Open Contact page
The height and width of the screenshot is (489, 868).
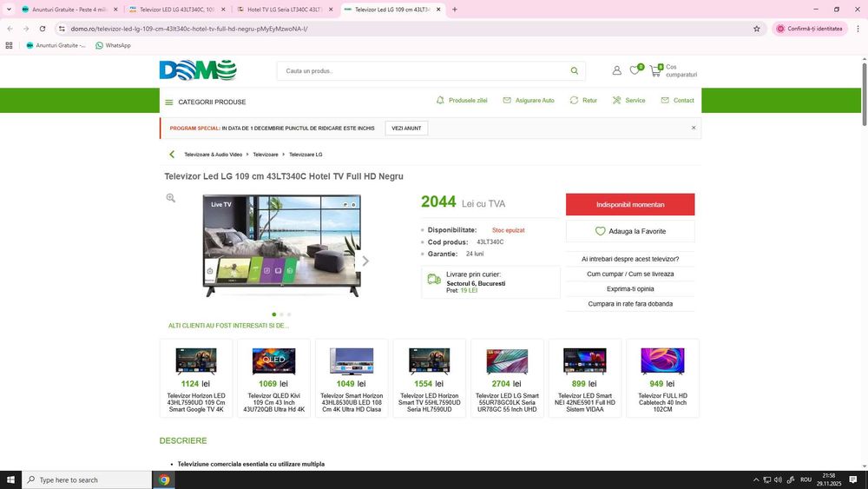678,100
